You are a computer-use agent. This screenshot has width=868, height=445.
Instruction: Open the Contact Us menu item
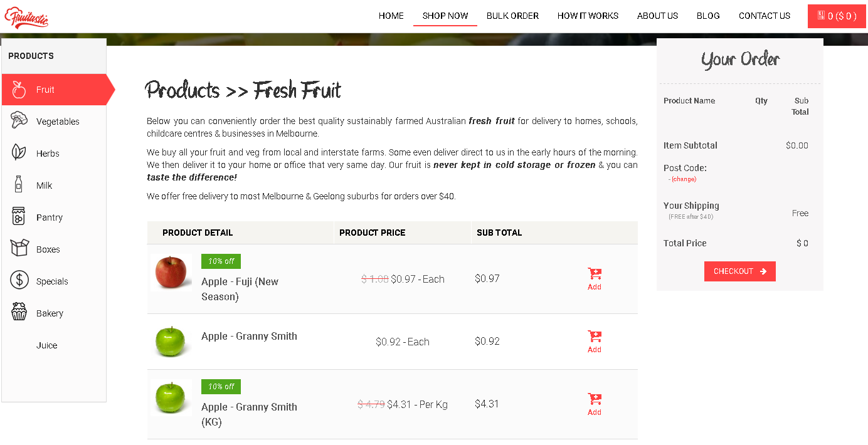[764, 16]
